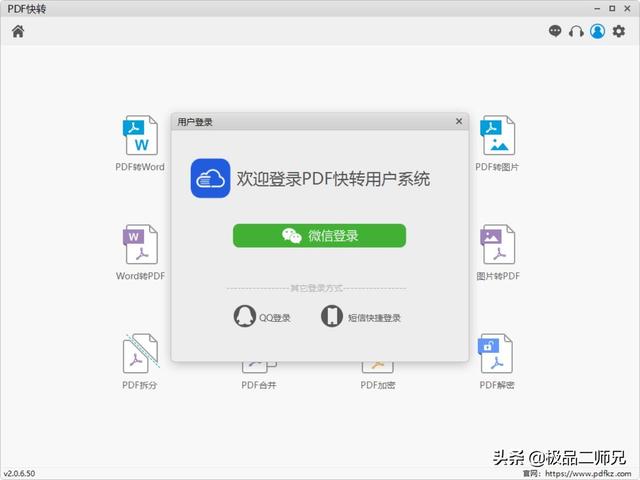Open PDF转Word conversion tool
640x480 pixels.
click(x=140, y=143)
